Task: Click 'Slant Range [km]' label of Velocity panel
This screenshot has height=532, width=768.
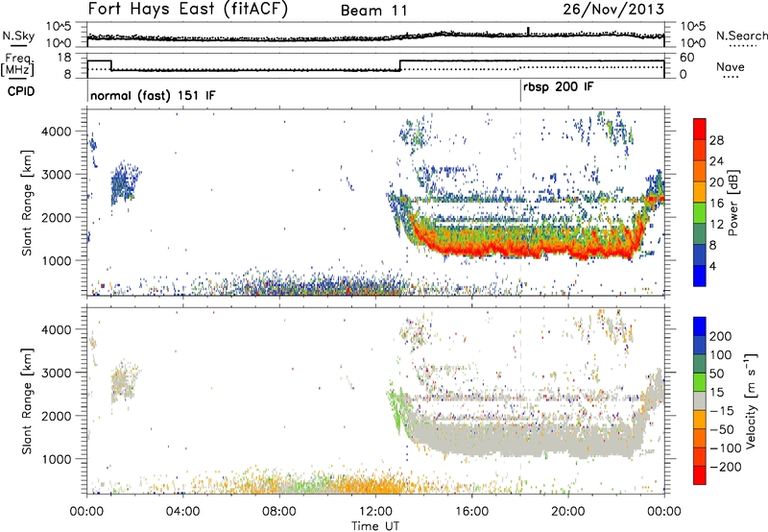Action: click(27, 400)
